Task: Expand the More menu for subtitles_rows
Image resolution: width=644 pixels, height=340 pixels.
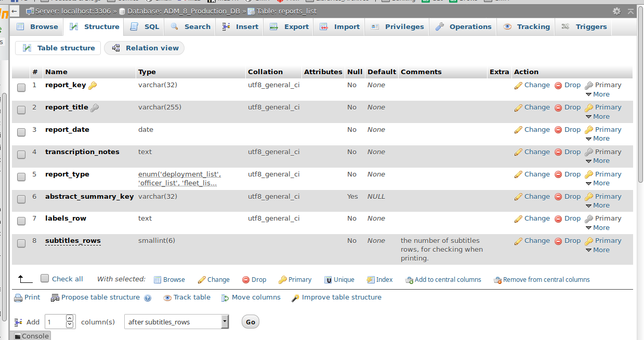Action: (x=597, y=250)
